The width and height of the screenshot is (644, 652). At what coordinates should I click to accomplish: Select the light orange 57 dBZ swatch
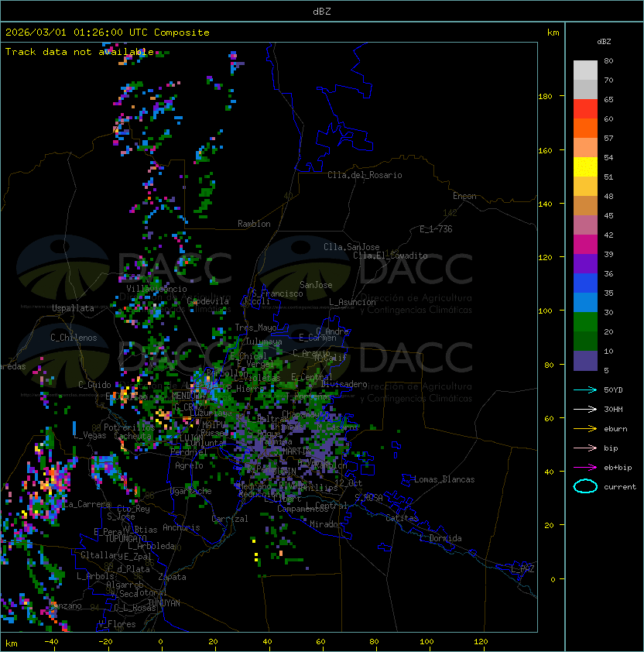(x=585, y=148)
